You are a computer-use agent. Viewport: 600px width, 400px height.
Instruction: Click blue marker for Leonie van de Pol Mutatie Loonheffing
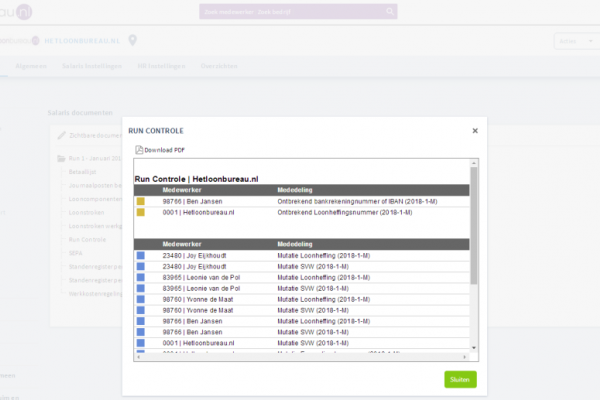coord(141,277)
